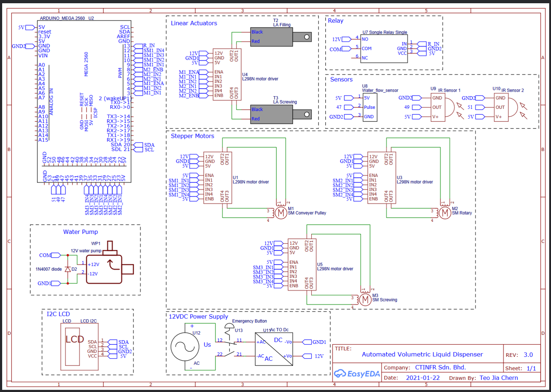Click the M1_ENA net label on the U4 driver
Viewport: 551px width, 392px height.
189,72
